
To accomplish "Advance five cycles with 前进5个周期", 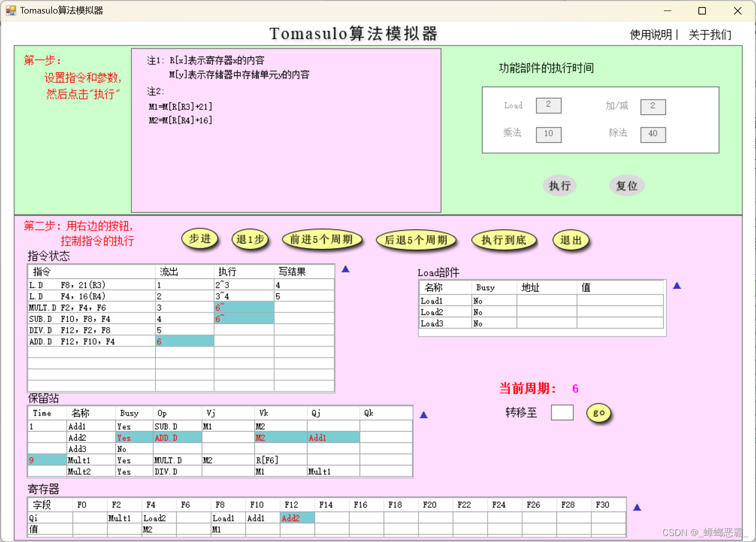I will click(x=322, y=240).
